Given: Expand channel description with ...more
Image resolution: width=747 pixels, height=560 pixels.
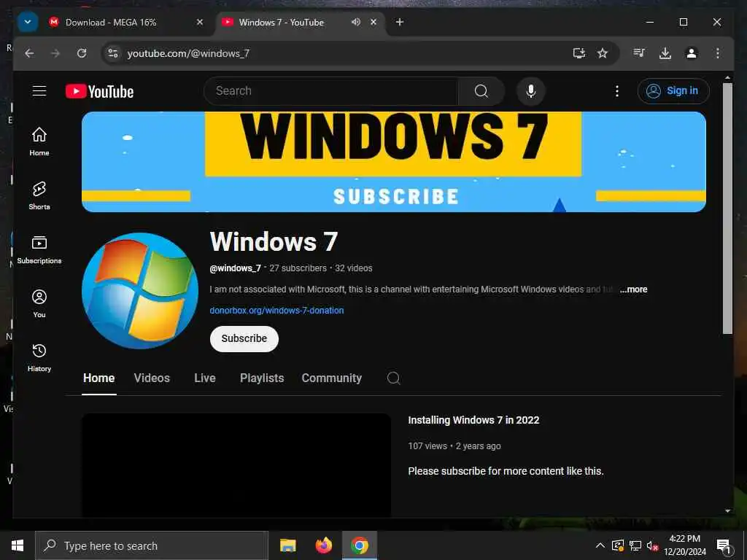Looking at the screenshot, I should [x=634, y=289].
